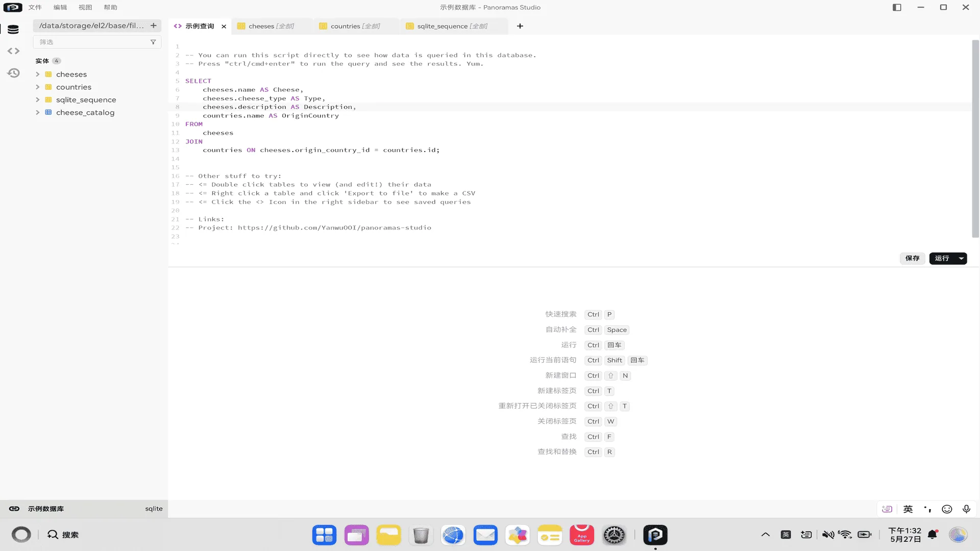980x551 pixels.
Task: Switch to the countries tab
Action: [x=356, y=26]
